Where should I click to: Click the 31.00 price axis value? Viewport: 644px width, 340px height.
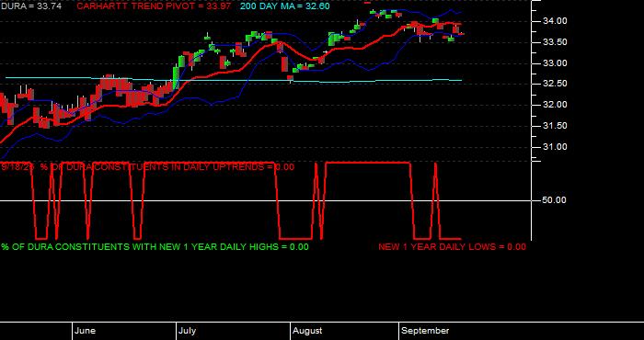pos(555,147)
